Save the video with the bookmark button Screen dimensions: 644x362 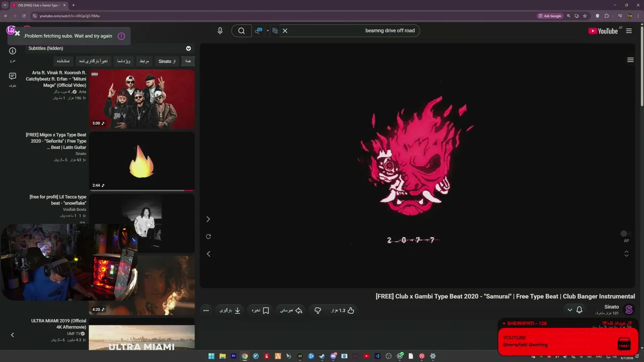261,310
